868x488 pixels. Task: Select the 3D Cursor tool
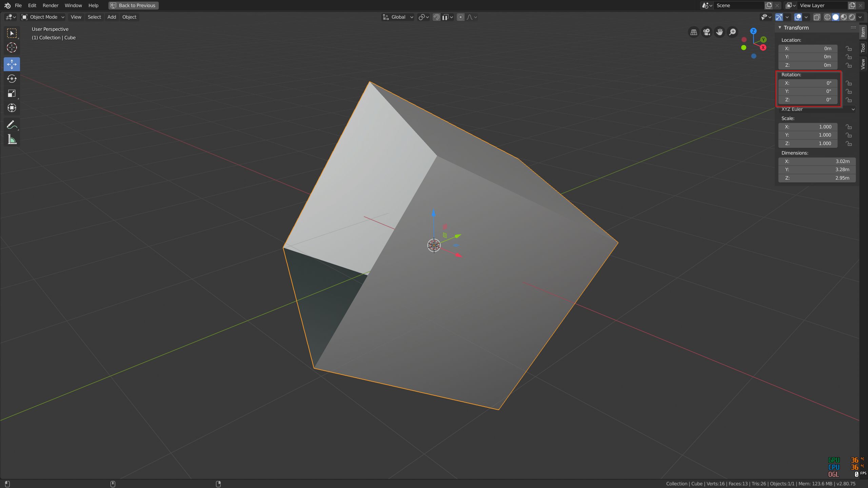pos(12,48)
